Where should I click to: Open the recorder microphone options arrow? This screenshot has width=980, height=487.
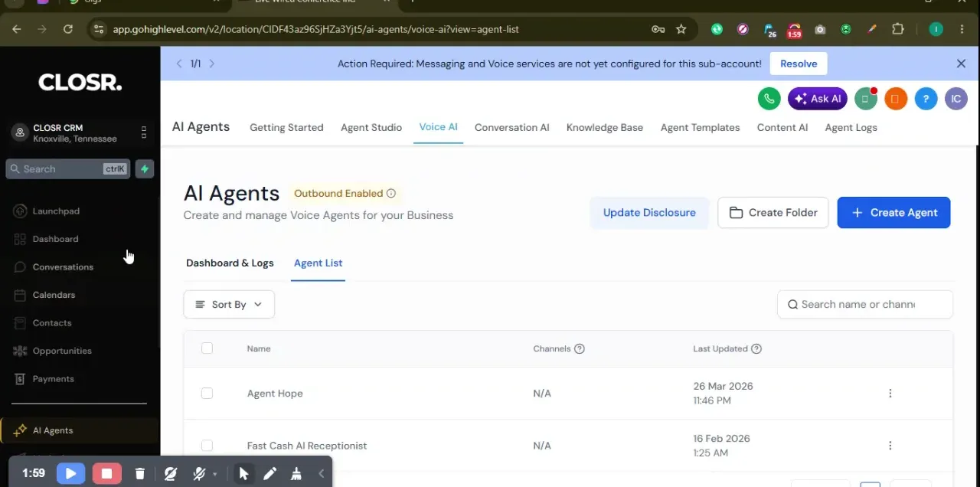coord(215,475)
